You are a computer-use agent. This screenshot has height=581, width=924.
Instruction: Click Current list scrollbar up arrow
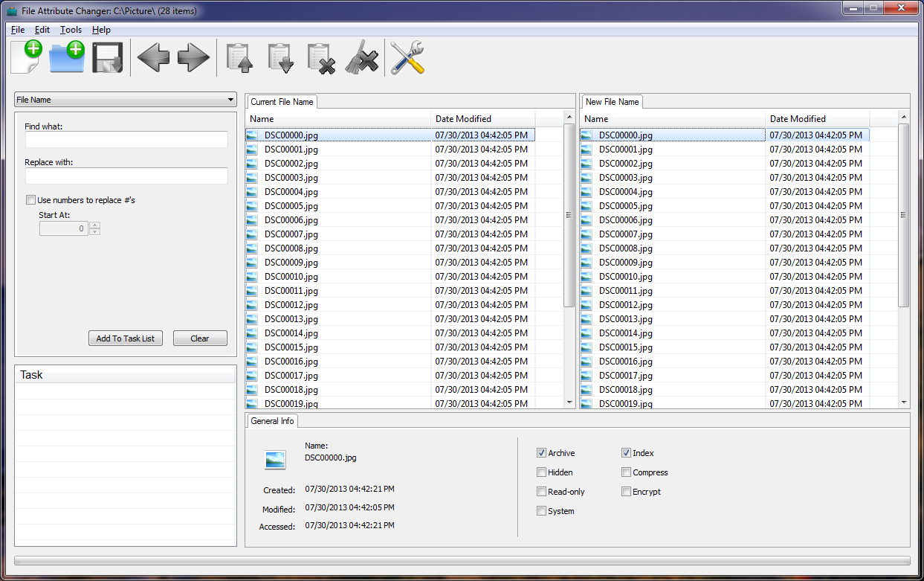click(x=569, y=118)
